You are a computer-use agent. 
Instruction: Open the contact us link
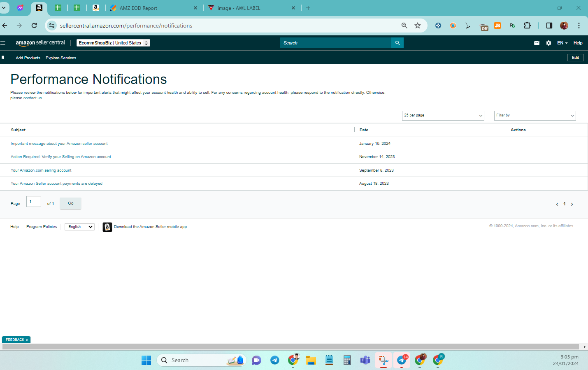(x=33, y=98)
